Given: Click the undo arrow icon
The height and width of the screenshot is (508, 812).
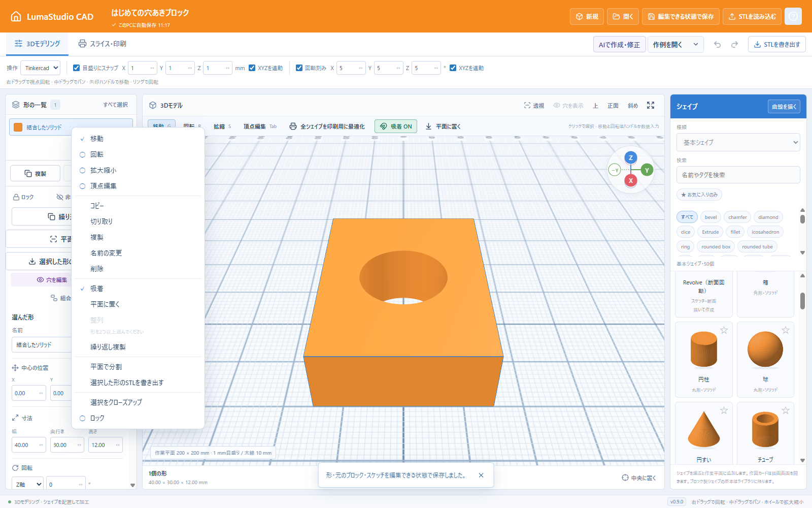Looking at the screenshot, I should click(x=717, y=45).
